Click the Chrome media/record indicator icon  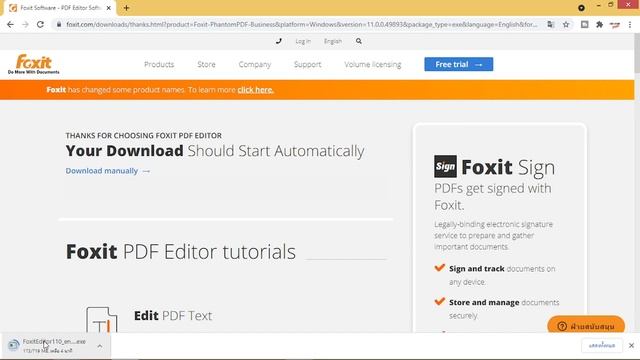(x=581, y=8)
